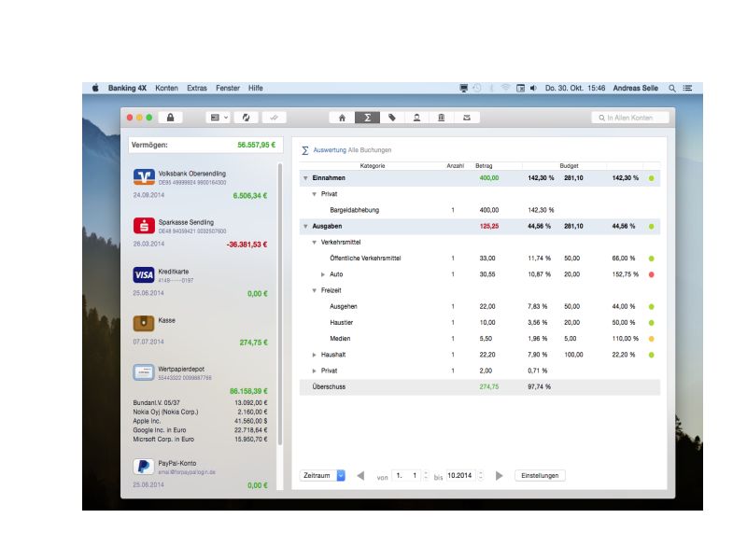This screenshot has width=747, height=560.
Task: Edit the 'bis' date field 10.2014
Action: [x=460, y=476]
